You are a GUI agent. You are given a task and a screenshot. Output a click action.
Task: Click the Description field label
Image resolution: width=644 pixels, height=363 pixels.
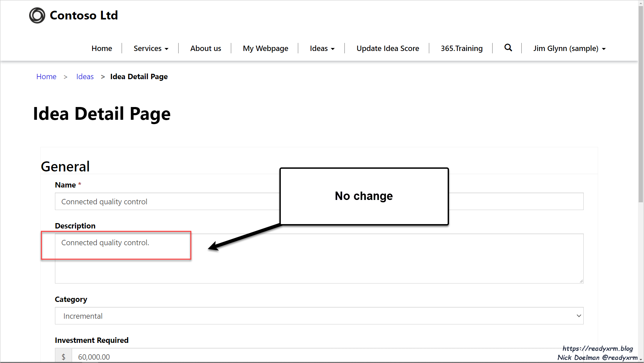click(x=75, y=226)
